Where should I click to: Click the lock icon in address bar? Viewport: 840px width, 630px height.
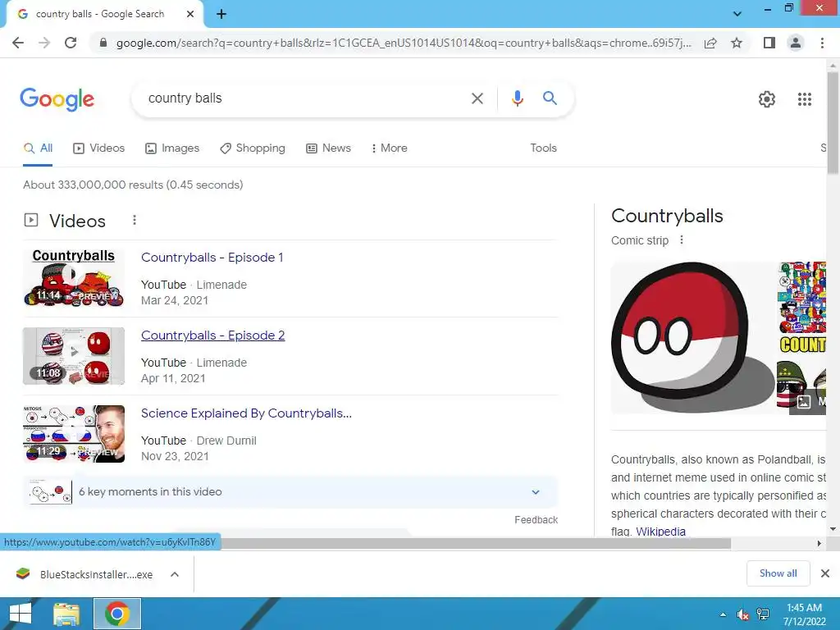tap(103, 43)
